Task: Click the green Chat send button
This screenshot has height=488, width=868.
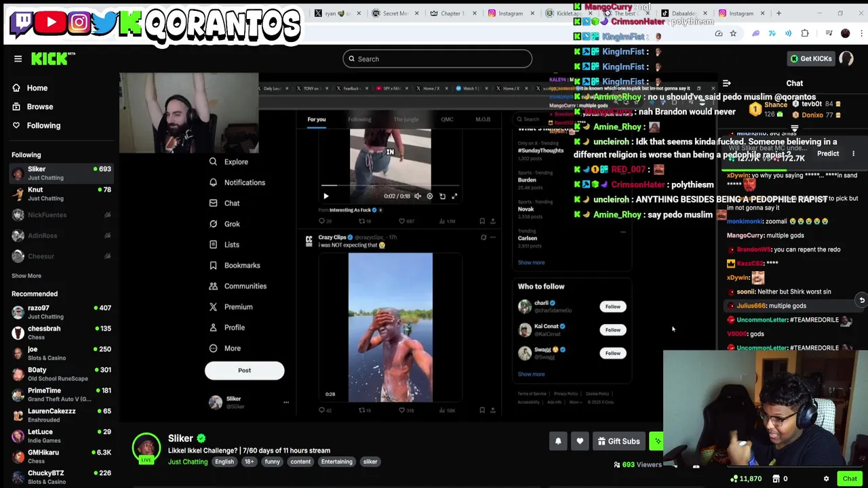Action: coord(850,479)
